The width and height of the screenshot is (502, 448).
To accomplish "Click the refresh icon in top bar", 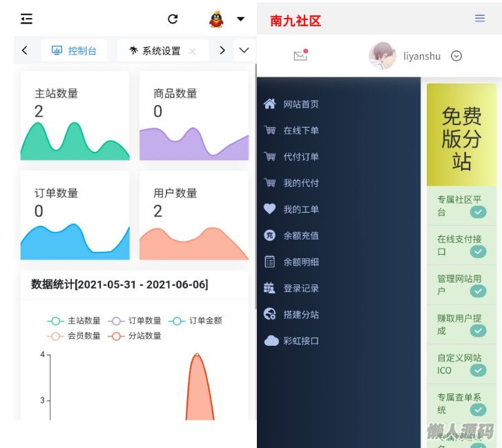I will coord(173,19).
